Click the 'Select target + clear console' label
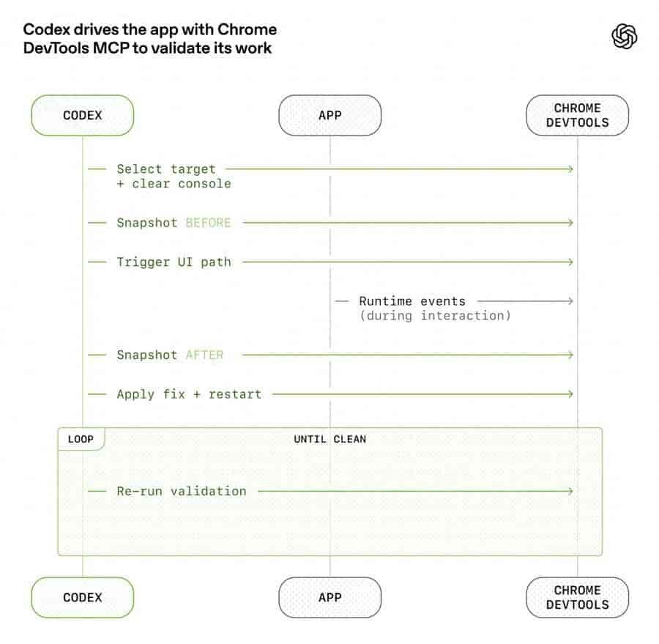Viewport: 659px width, 644px height. (x=174, y=177)
